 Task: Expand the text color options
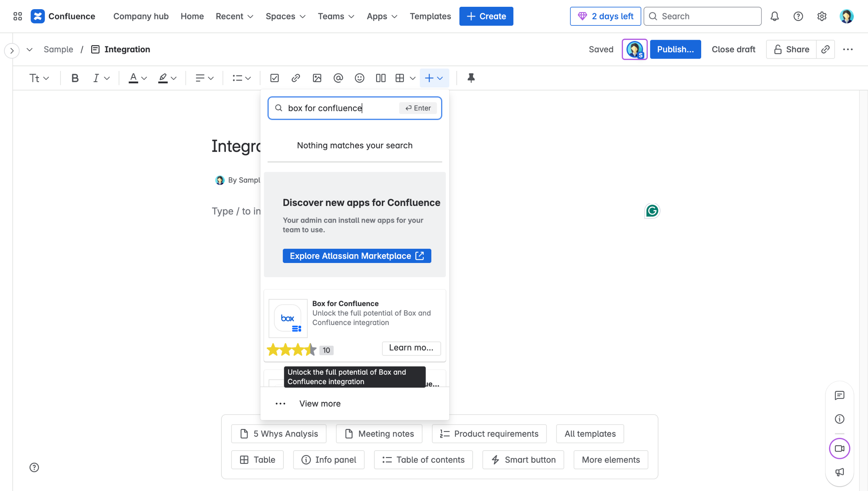pyautogui.click(x=144, y=78)
